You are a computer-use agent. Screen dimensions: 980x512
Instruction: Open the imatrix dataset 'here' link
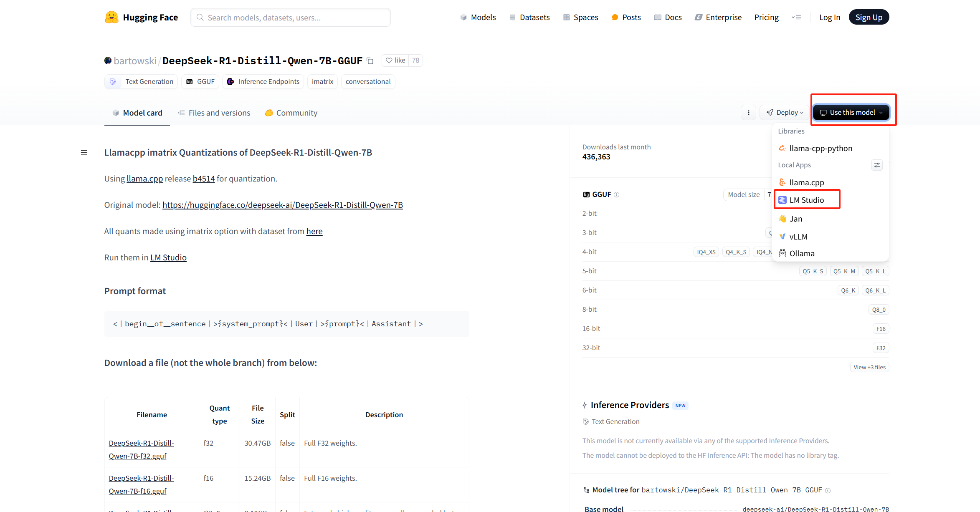click(314, 231)
